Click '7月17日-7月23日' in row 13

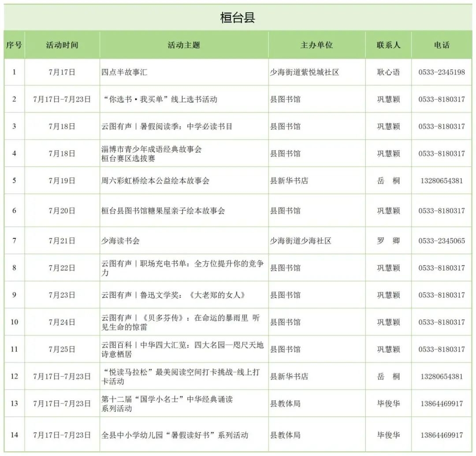tap(62, 404)
